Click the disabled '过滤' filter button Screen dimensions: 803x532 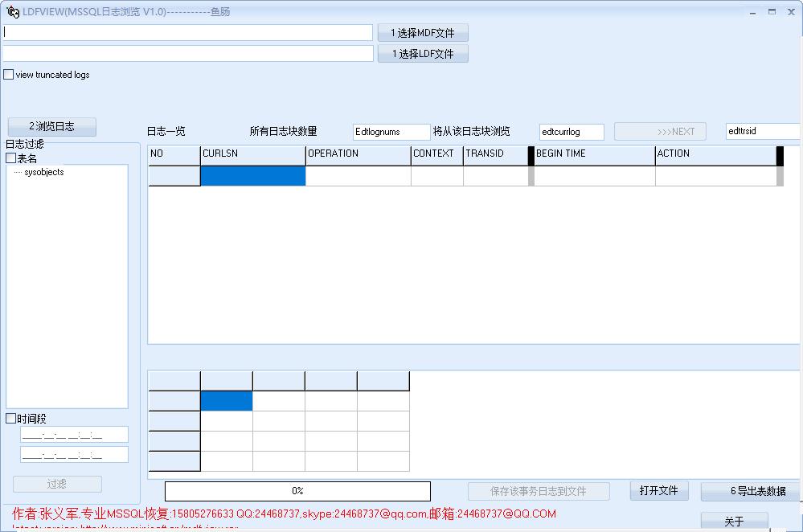click(57, 484)
